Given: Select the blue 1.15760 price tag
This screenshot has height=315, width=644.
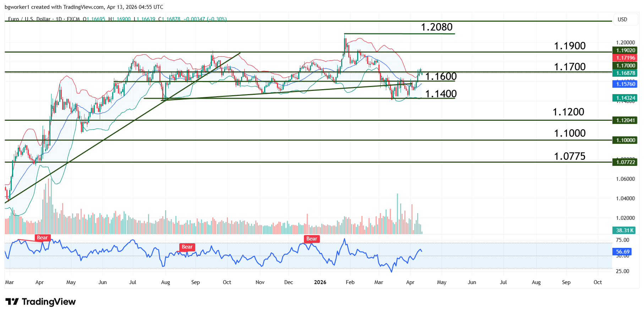Looking at the screenshot, I should point(625,84).
